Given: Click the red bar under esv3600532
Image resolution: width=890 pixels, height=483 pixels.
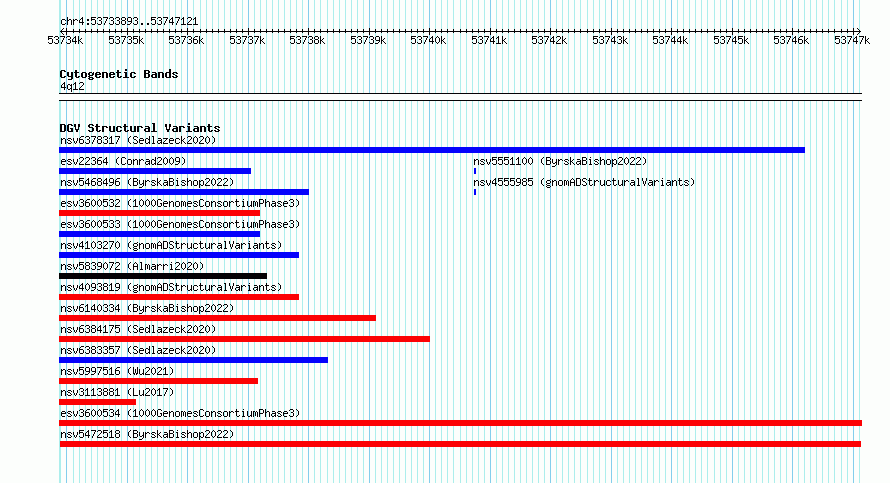Looking at the screenshot, I should pos(159,213).
